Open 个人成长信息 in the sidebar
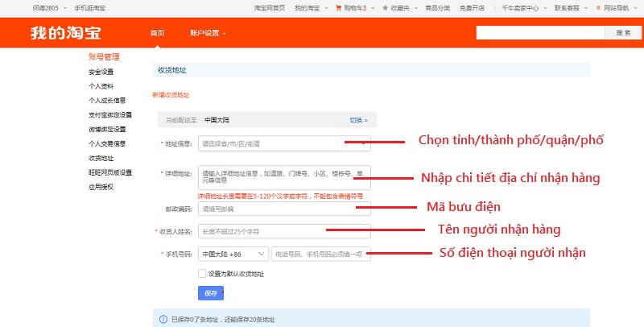Viewport: 644px width, 327px height. coord(107,101)
